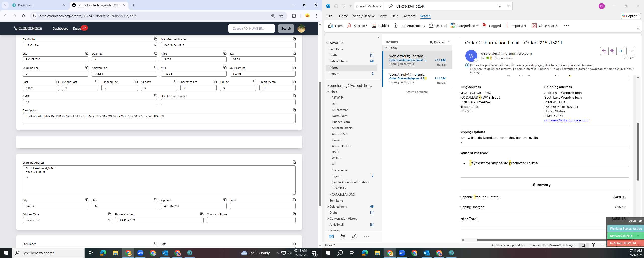The image size is (644, 258).
Task: Bookmark this page with the star icon
Action: pos(281,16)
